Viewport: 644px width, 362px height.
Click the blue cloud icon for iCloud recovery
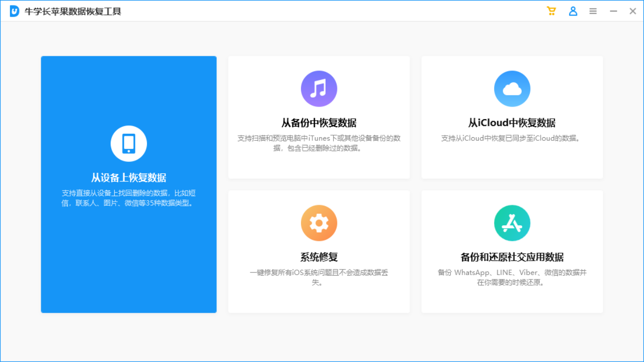[x=512, y=88]
